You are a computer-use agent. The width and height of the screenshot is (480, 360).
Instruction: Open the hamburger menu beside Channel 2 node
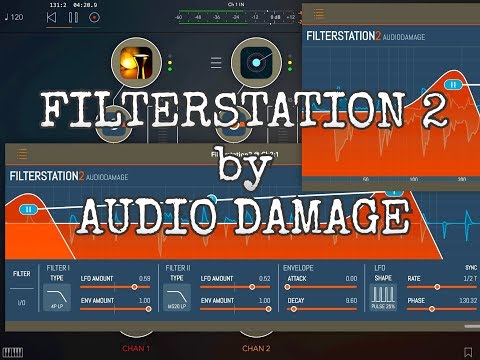point(216,63)
